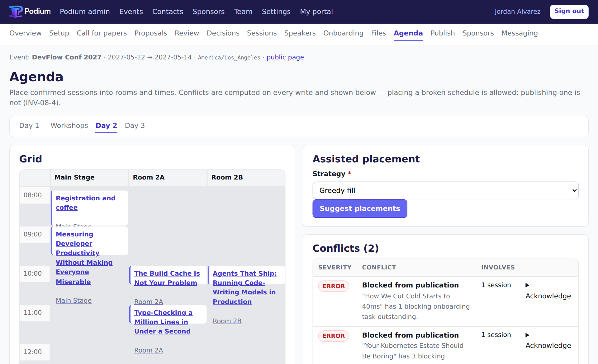The width and height of the screenshot is (598, 364).
Task: Open Registration and coffee session
Action: pos(85,203)
